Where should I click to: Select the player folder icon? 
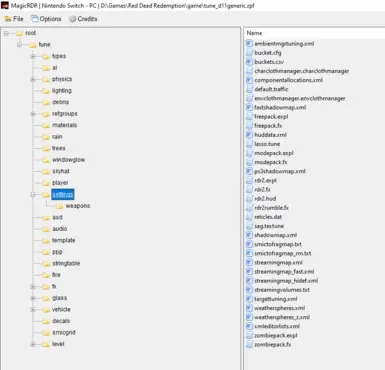click(46, 183)
